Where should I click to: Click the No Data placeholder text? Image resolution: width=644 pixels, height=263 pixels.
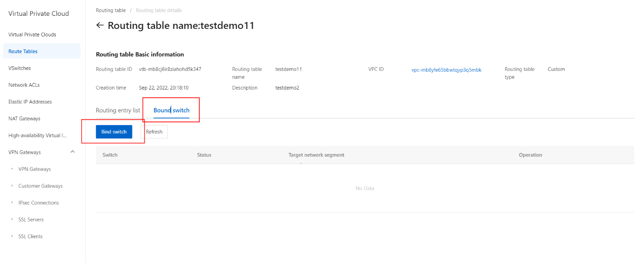tap(365, 188)
